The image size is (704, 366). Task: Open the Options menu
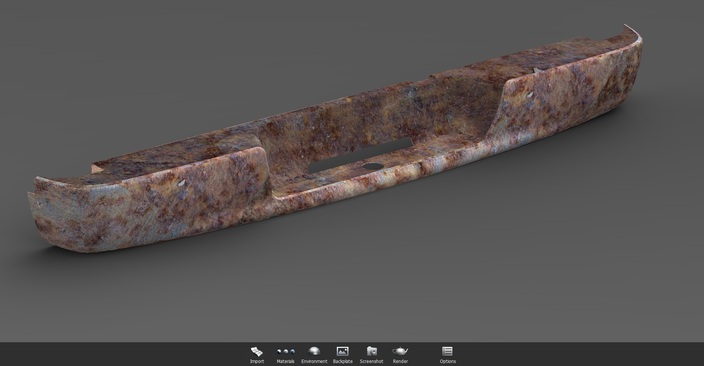click(447, 354)
